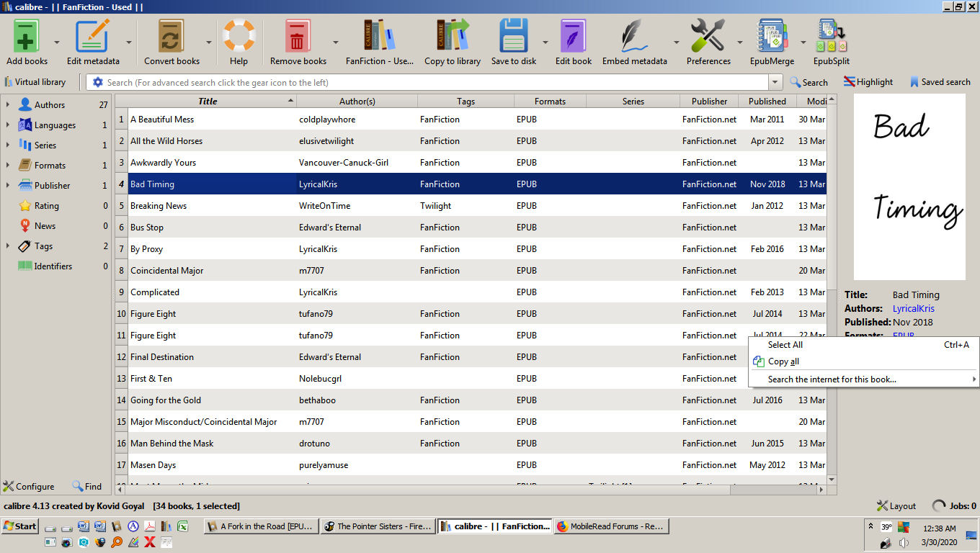
Task: Sort books by the Author(s) column header
Action: [x=357, y=102]
